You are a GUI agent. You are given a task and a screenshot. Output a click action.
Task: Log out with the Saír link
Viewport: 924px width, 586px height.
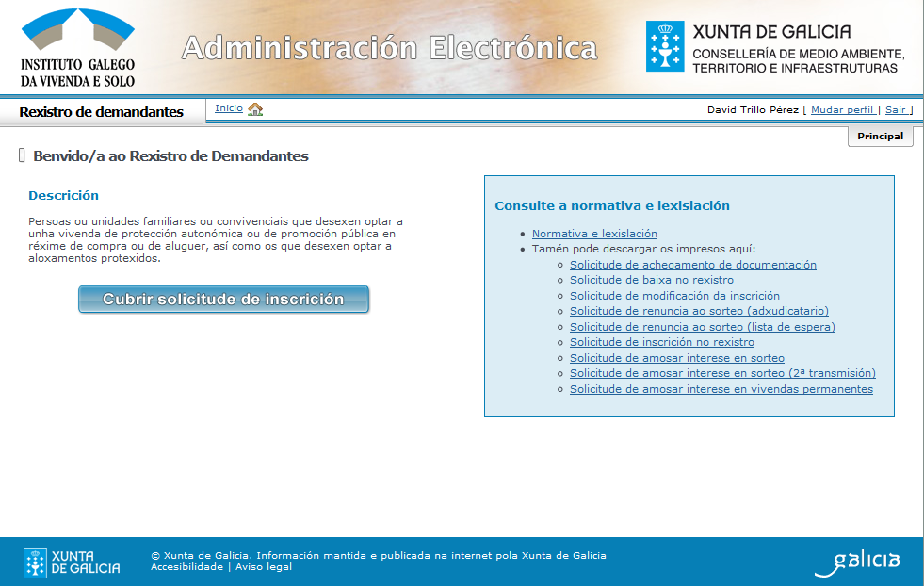(895, 109)
